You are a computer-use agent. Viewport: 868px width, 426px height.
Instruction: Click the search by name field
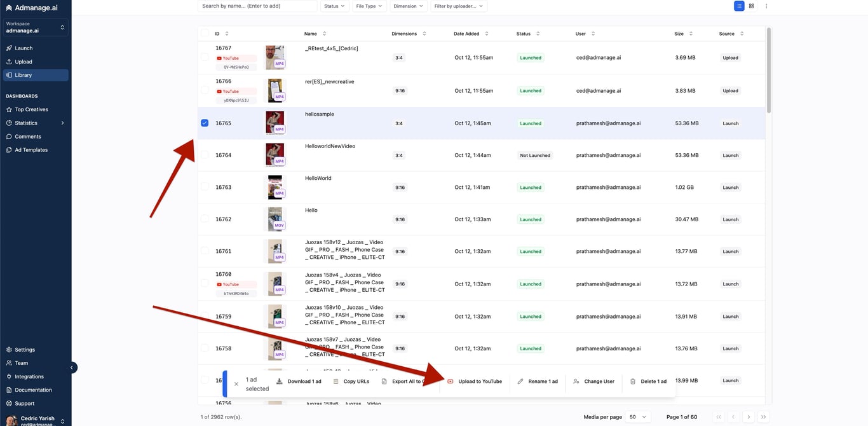click(257, 6)
